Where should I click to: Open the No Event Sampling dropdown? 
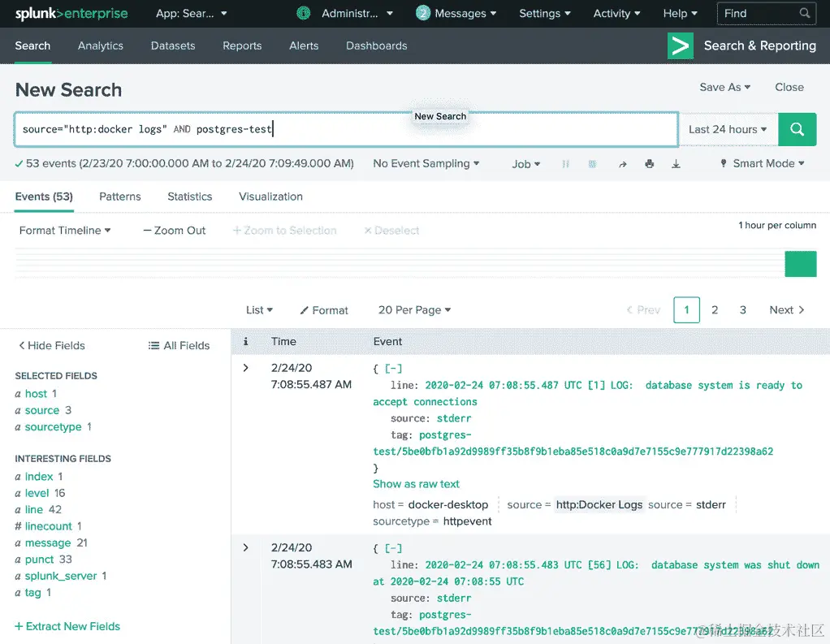(x=426, y=163)
